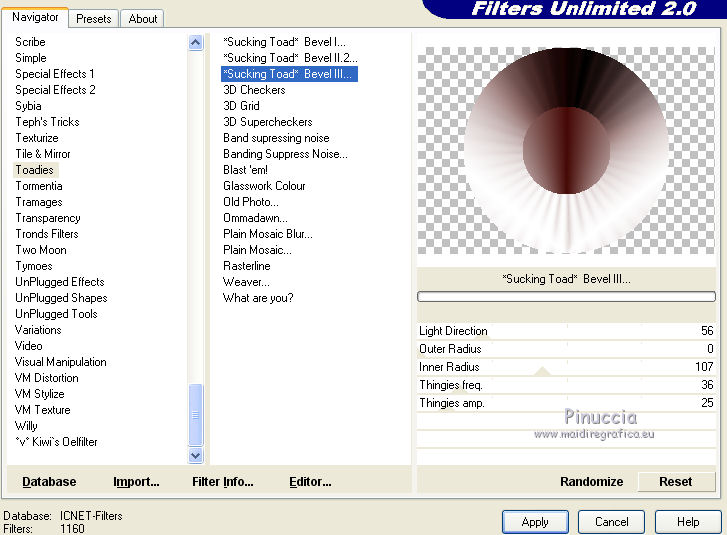This screenshot has width=727, height=535.
Task: Select Visual Manipulation category
Action: pyautogui.click(x=60, y=362)
